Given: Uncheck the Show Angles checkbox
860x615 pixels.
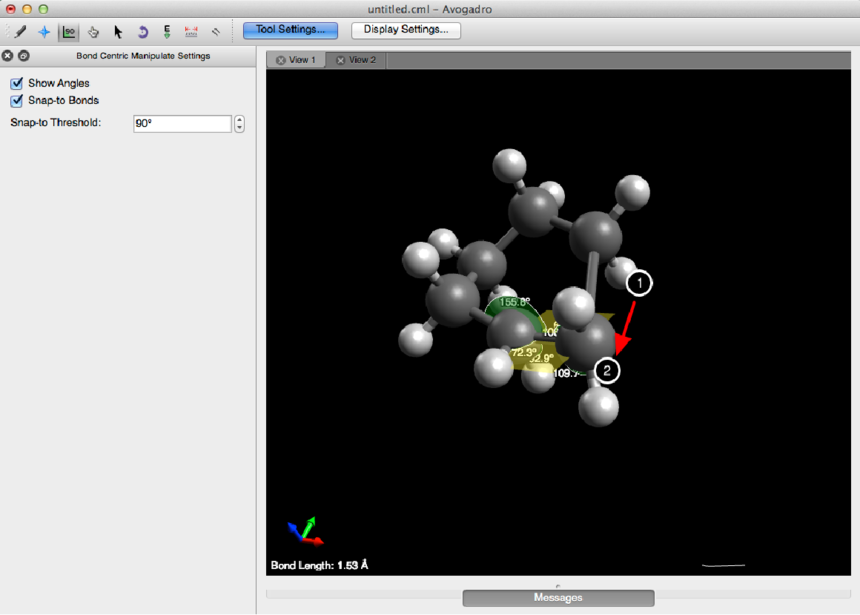Looking at the screenshot, I should pos(17,83).
